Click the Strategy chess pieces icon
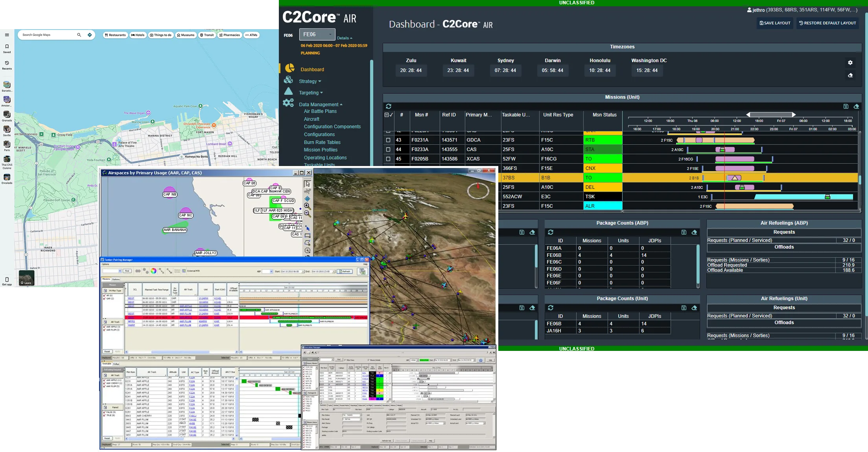This screenshot has height=452, width=868. (288, 80)
